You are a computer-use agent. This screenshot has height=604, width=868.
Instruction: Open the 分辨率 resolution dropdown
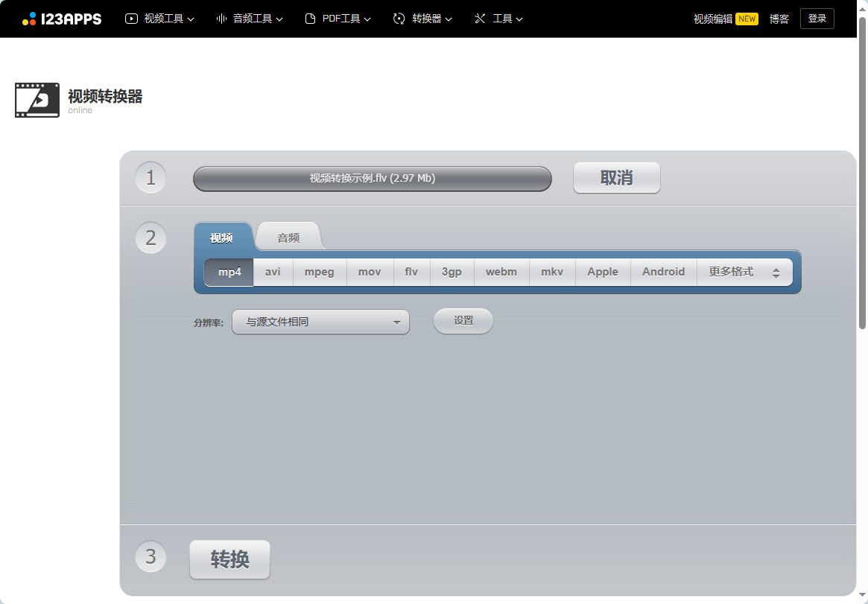click(320, 321)
